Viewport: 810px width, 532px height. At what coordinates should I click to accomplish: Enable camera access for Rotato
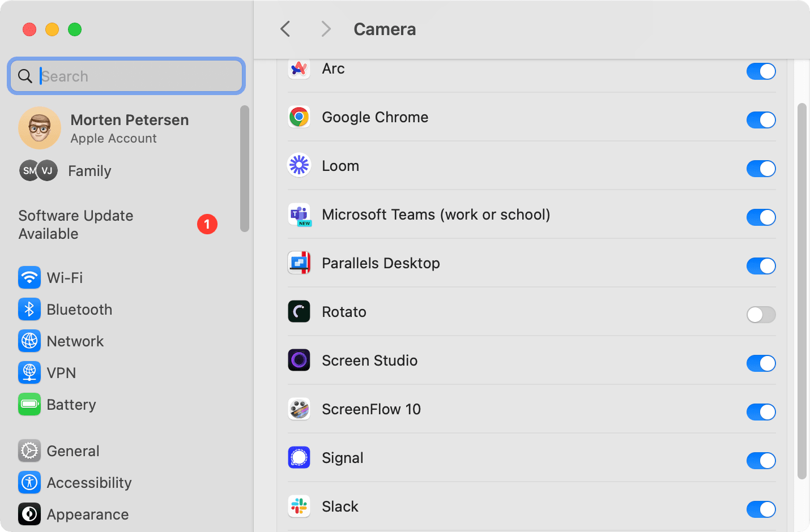pyautogui.click(x=761, y=315)
